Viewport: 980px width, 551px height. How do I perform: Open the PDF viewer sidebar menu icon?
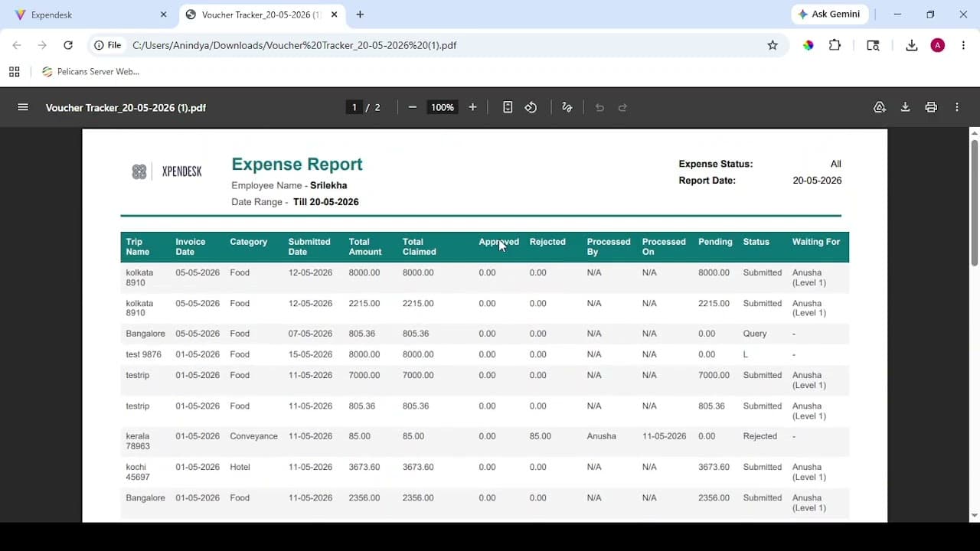23,107
